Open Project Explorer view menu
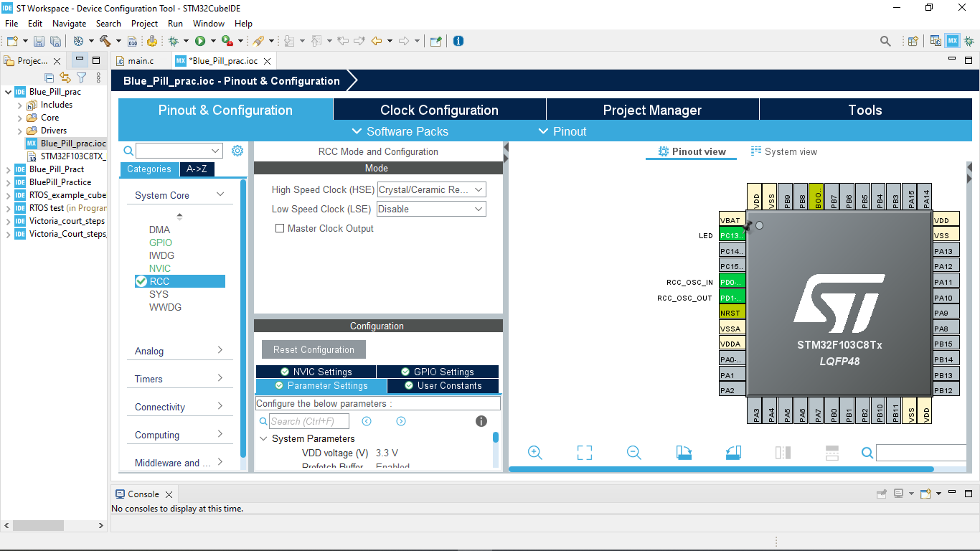This screenshot has height=551, width=980. [x=98, y=77]
